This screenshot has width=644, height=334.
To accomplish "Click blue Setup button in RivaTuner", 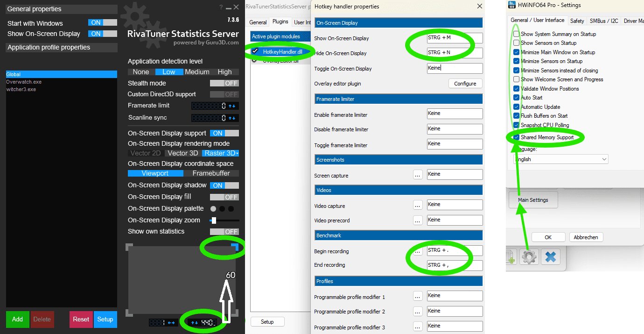I will coord(105,320).
